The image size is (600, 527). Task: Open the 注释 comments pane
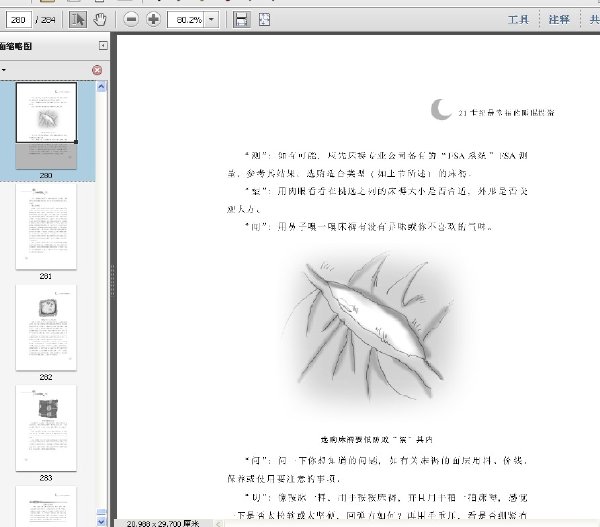coord(559,20)
